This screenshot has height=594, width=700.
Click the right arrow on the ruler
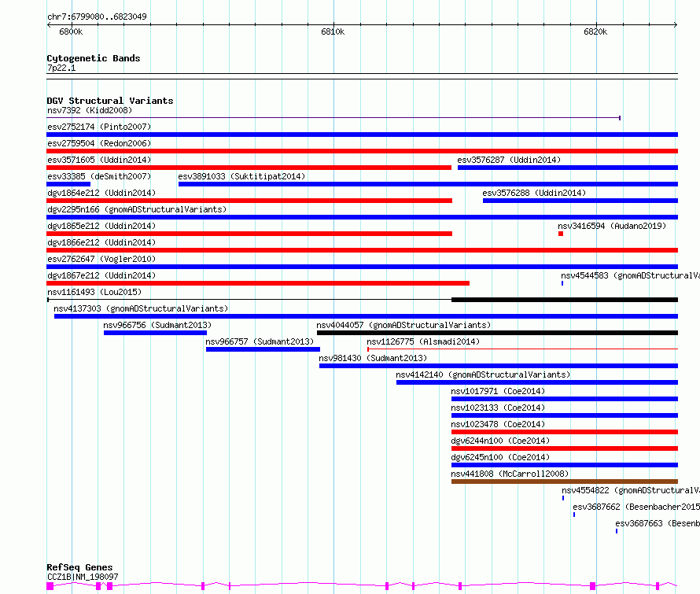(x=676, y=25)
